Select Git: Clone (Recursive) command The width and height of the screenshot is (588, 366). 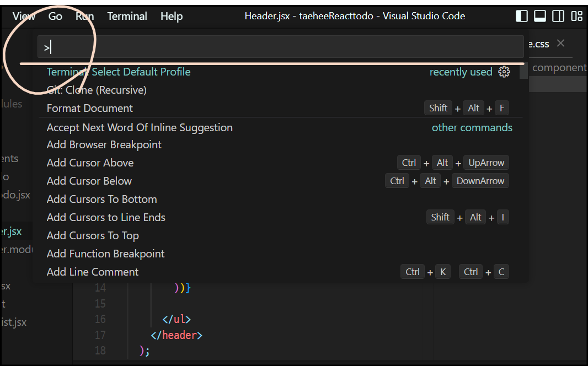[x=281, y=90]
